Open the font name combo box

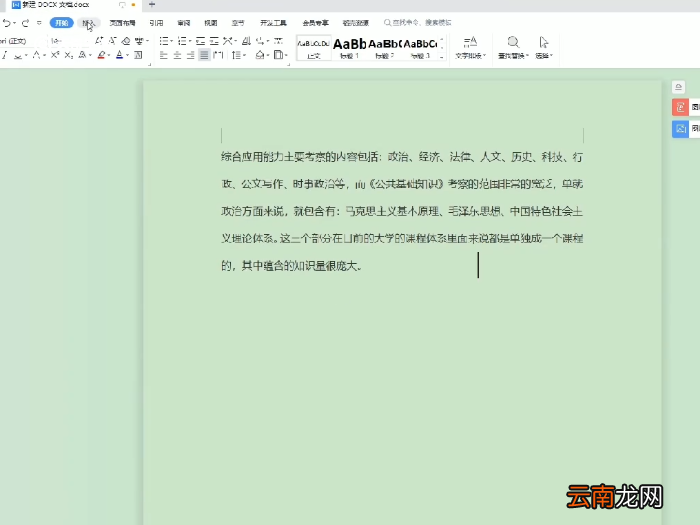[21, 41]
